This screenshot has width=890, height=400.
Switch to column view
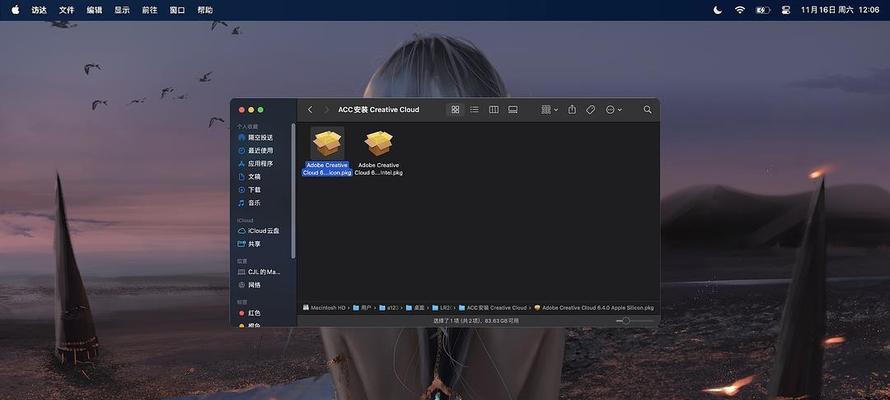pos(494,110)
